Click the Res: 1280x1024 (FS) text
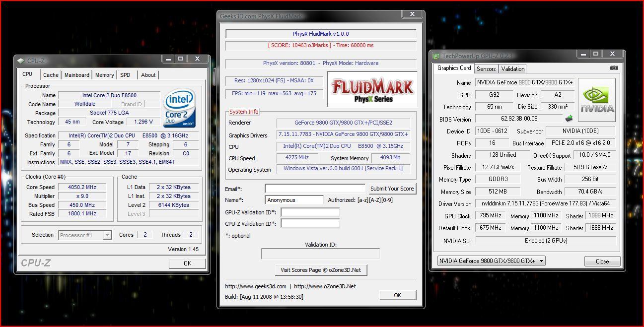Screen dimensions: 644x327 tap(274, 80)
